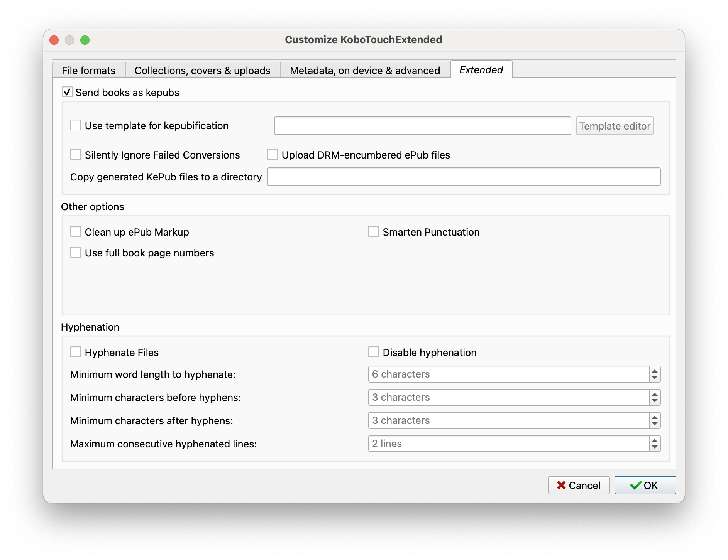Uncheck Send books as kepubs
728x560 pixels.
pyautogui.click(x=67, y=92)
